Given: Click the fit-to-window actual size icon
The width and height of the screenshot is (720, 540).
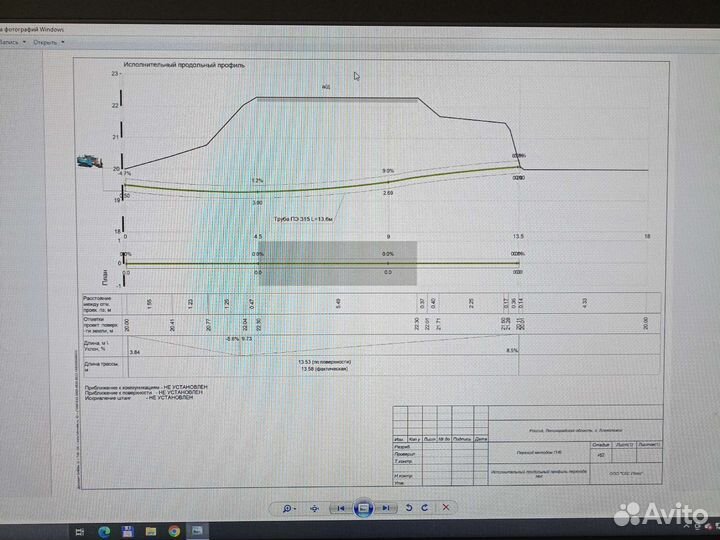Looking at the screenshot, I should [x=315, y=508].
